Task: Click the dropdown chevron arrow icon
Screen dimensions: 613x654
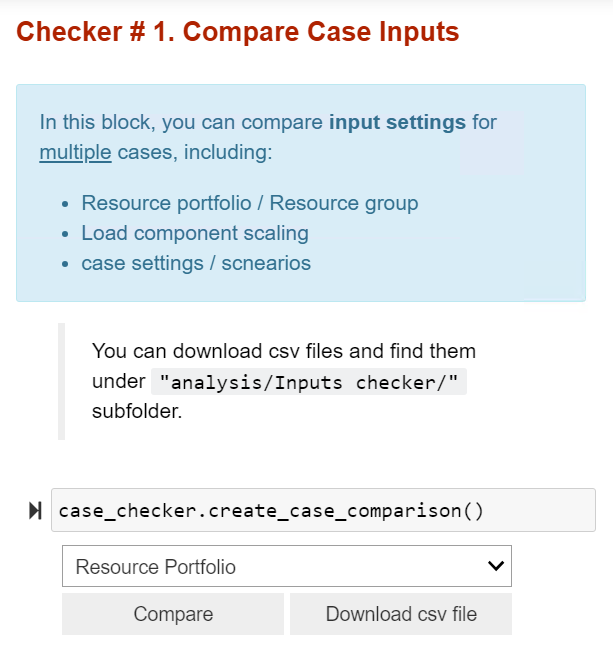Action: (496, 566)
